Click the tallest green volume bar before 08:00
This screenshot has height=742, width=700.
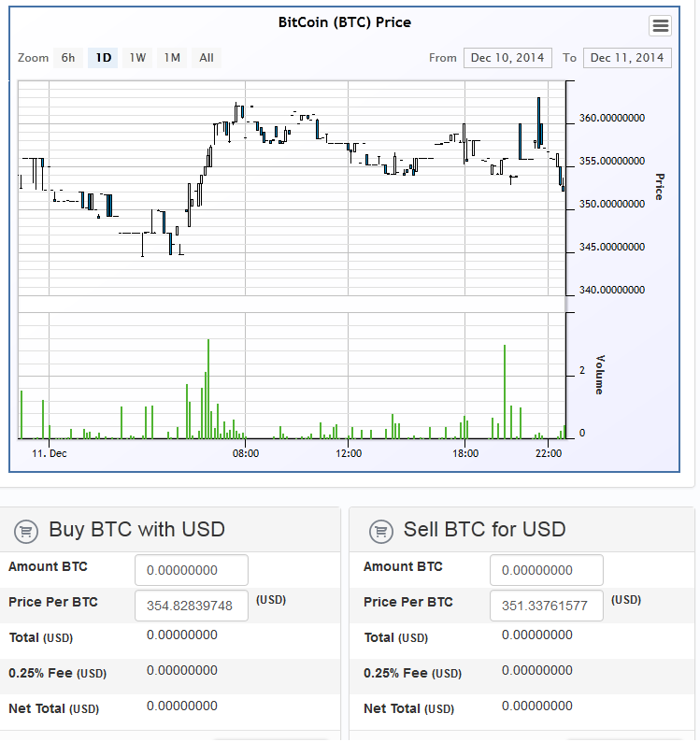point(208,389)
